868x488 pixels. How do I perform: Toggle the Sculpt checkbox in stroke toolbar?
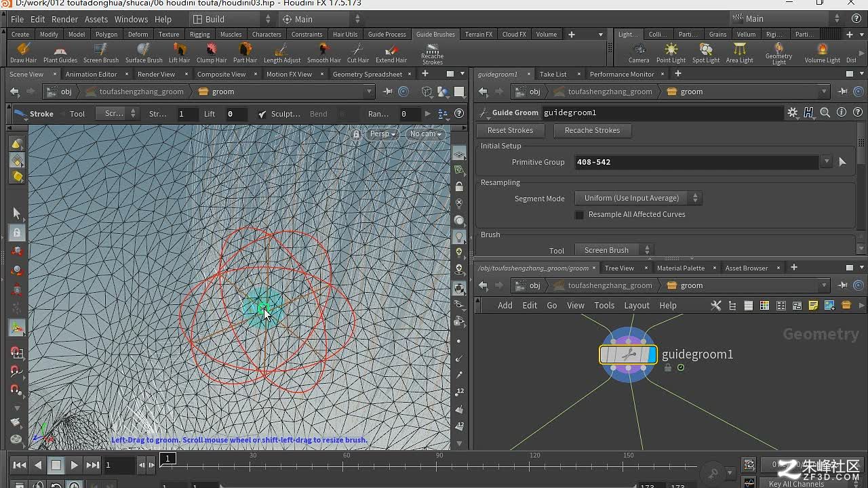[x=262, y=114]
